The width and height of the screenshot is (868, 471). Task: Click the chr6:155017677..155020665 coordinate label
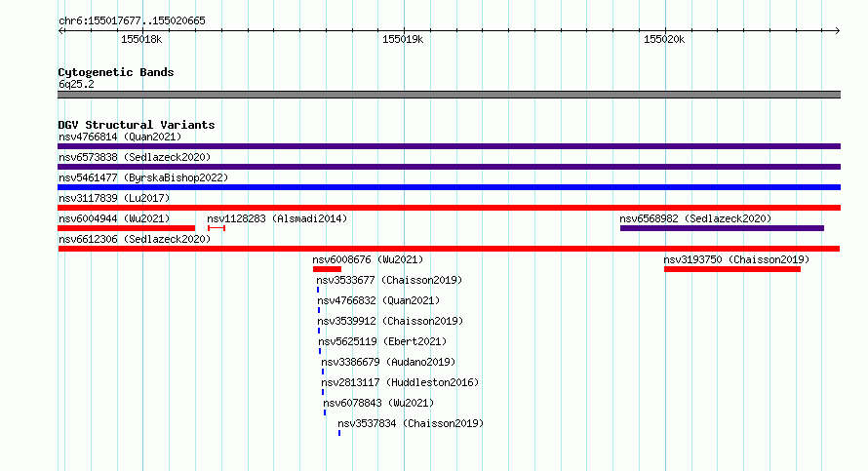tap(132, 20)
